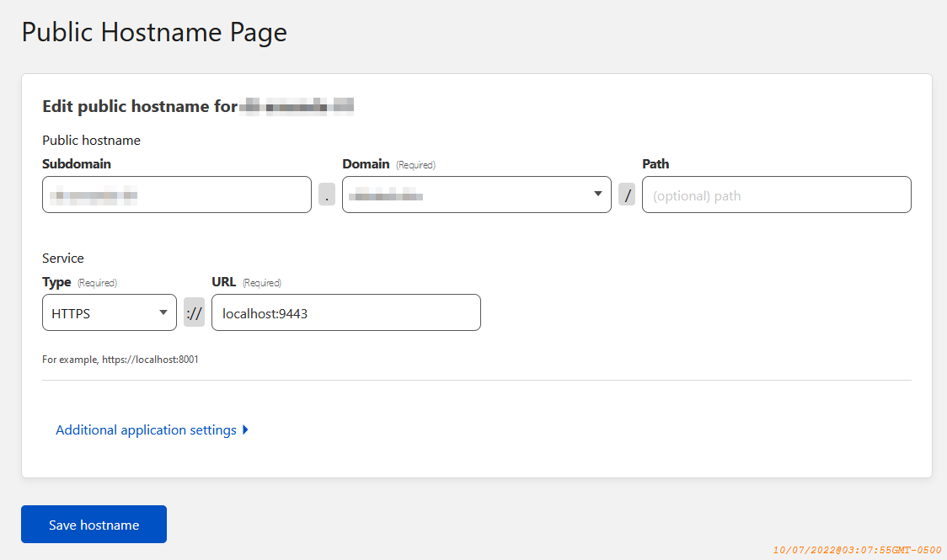Viewport: 947px width, 560px height.
Task: Click the Subdomain input field
Action: 176,195
